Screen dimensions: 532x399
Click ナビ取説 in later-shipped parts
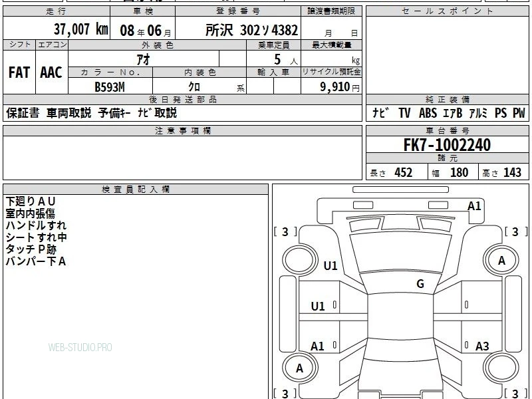[158, 112]
